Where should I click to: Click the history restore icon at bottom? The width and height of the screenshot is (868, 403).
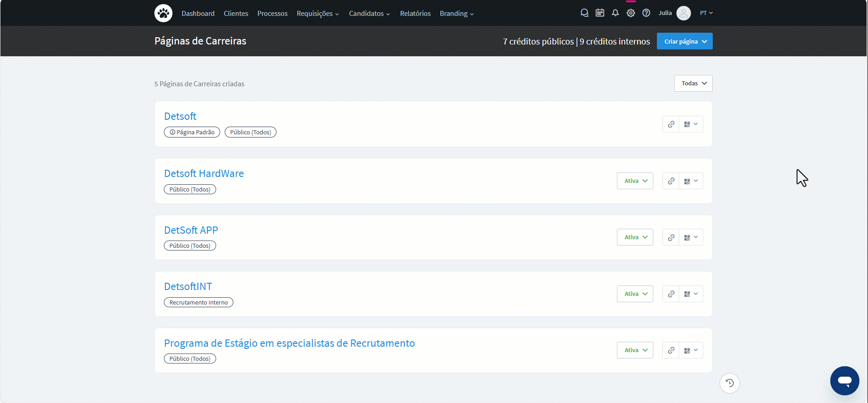tap(730, 383)
